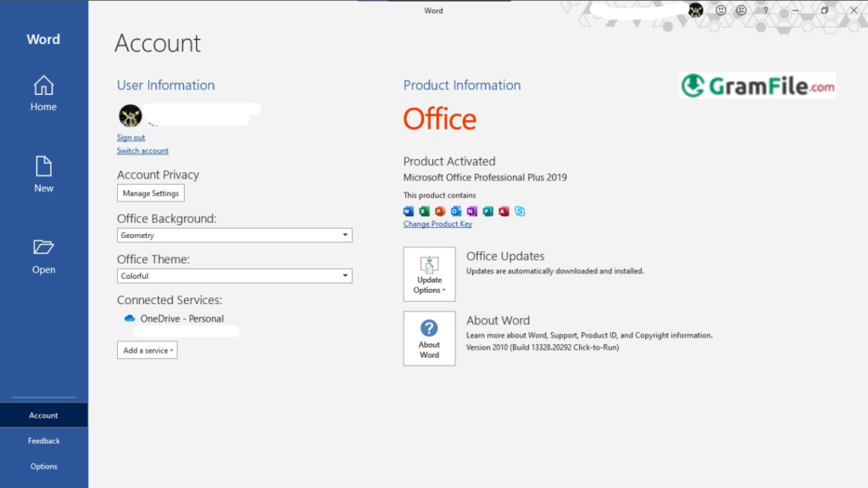
Task: Click the Sign out link
Action: (x=131, y=136)
